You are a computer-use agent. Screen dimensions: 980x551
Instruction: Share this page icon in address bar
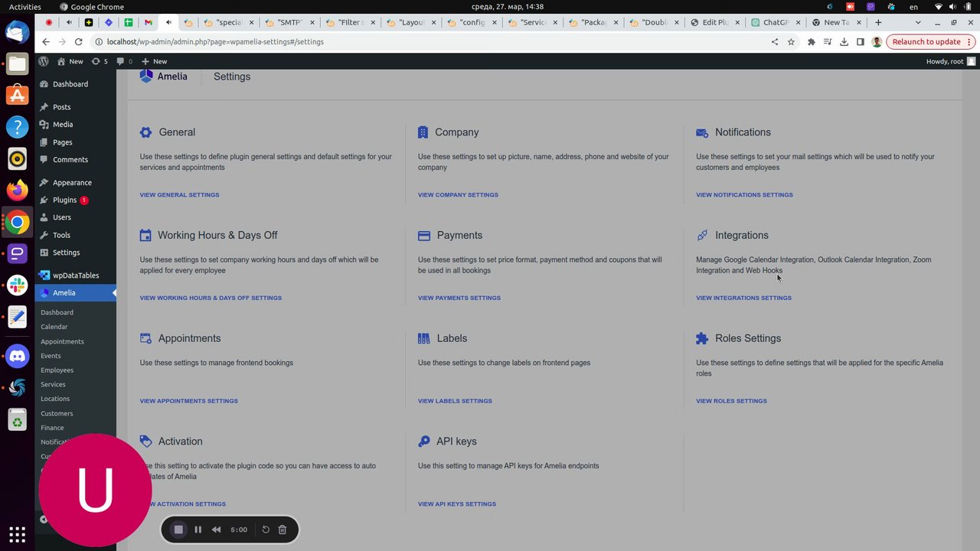pyautogui.click(x=775, y=42)
